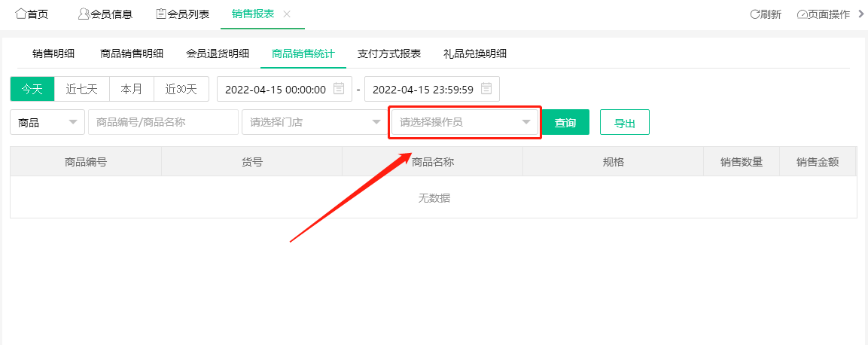
Task: Open the start date calendar picker icon
Action: (x=339, y=89)
